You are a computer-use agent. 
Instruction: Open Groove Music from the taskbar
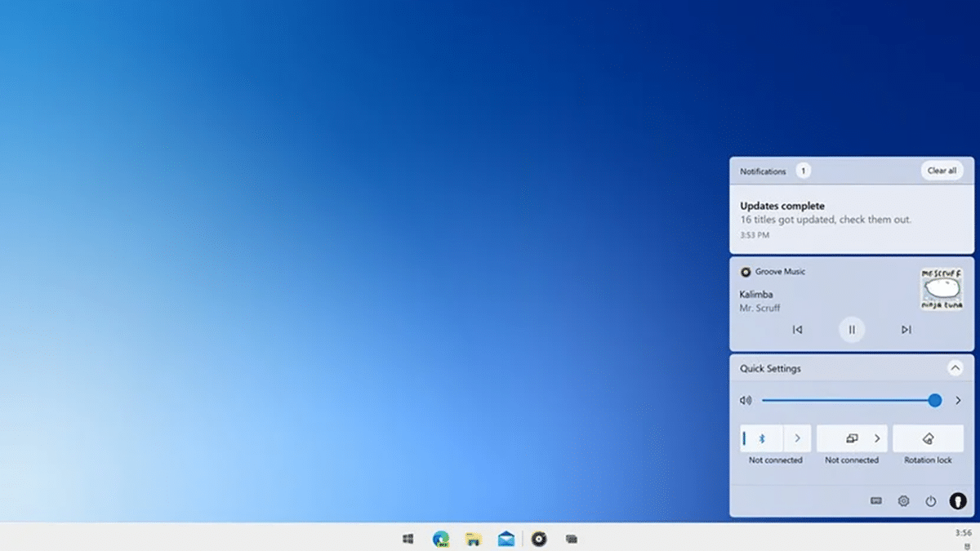coord(539,539)
